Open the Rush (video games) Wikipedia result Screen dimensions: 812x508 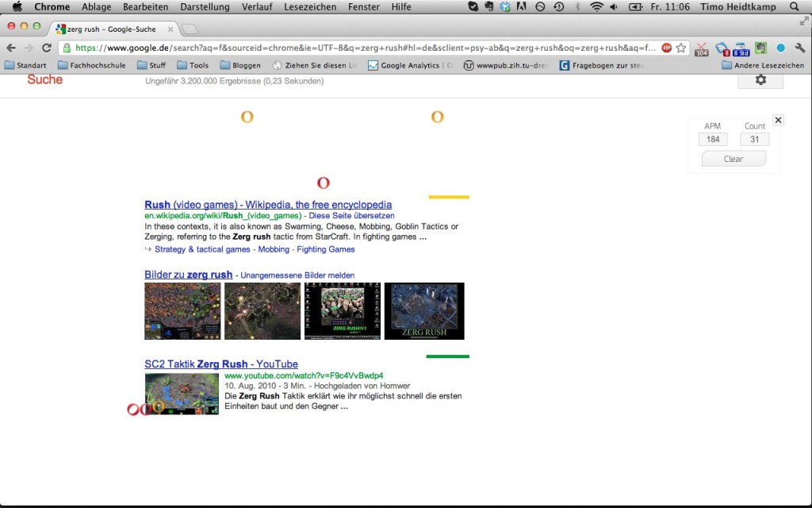268,205
